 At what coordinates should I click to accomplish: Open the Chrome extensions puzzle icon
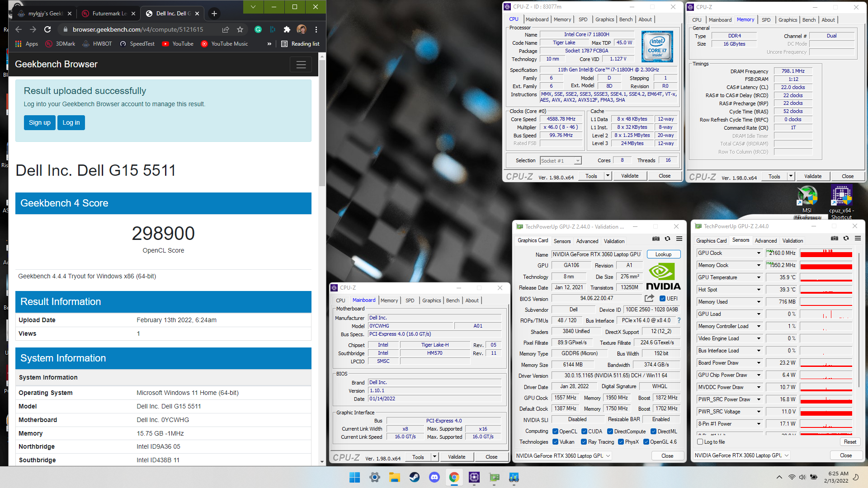pos(287,29)
